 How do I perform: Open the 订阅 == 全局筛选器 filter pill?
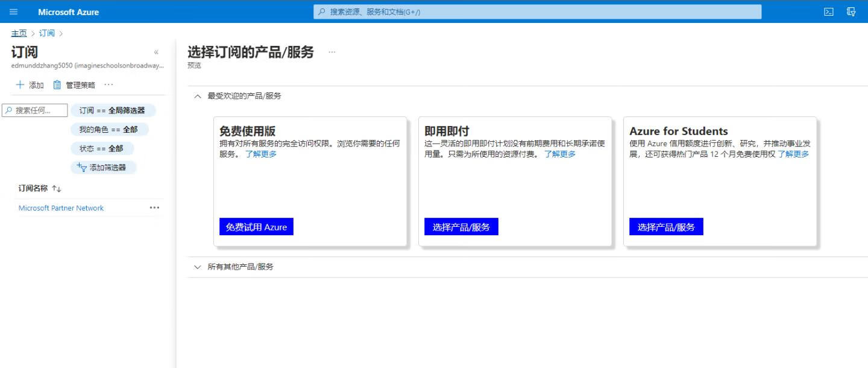tap(113, 110)
